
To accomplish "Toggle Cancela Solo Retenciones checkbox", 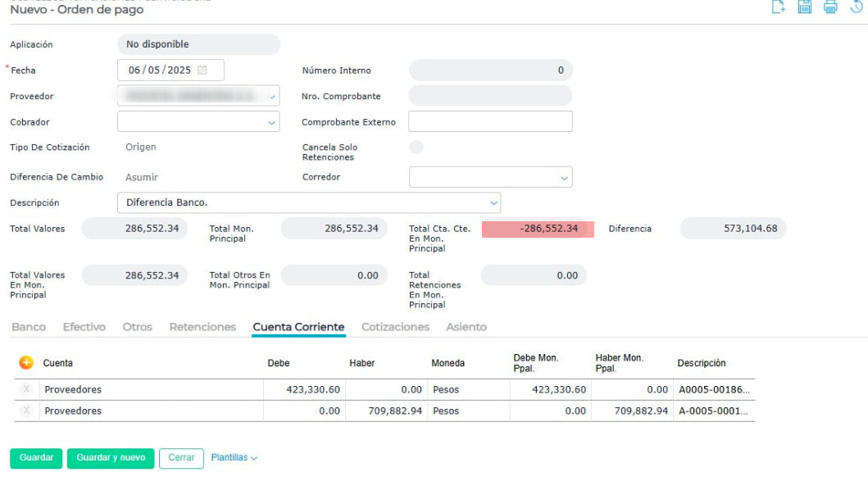I will pyautogui.click(x=416, y=148).
